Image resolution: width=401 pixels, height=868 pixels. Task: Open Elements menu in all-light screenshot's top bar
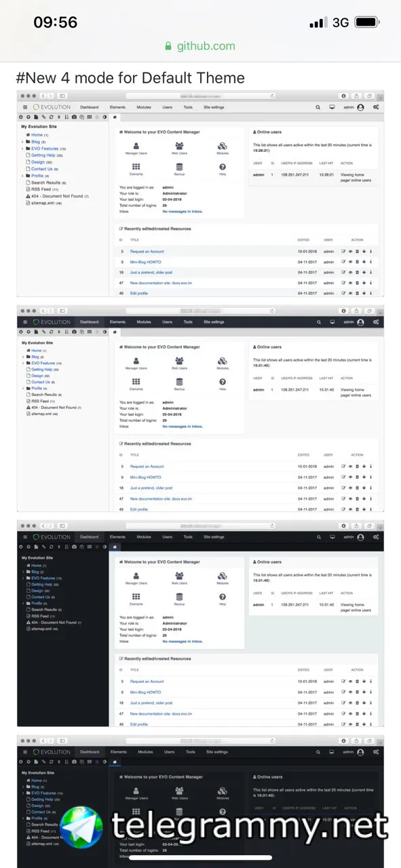click(x=117, y=107)
